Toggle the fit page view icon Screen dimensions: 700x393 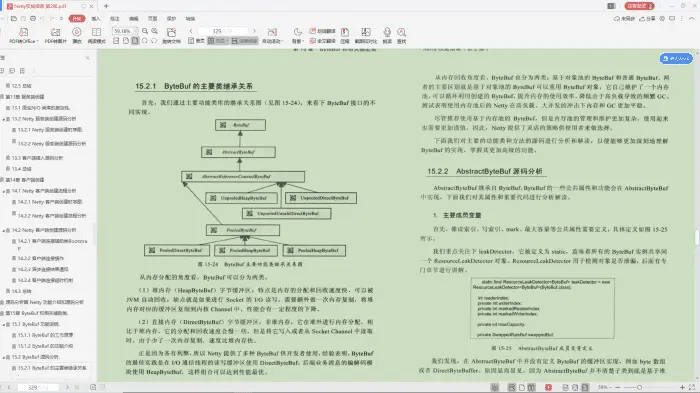point(135,41)
